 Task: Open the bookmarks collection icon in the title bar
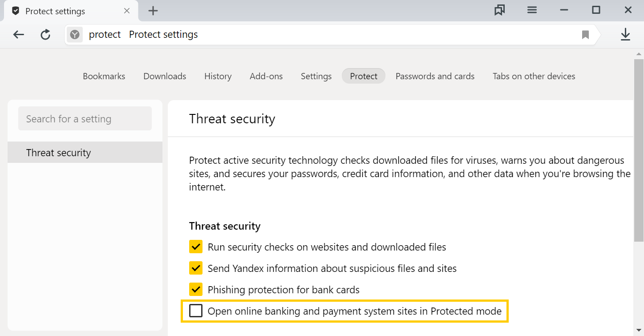click(500, 10)
